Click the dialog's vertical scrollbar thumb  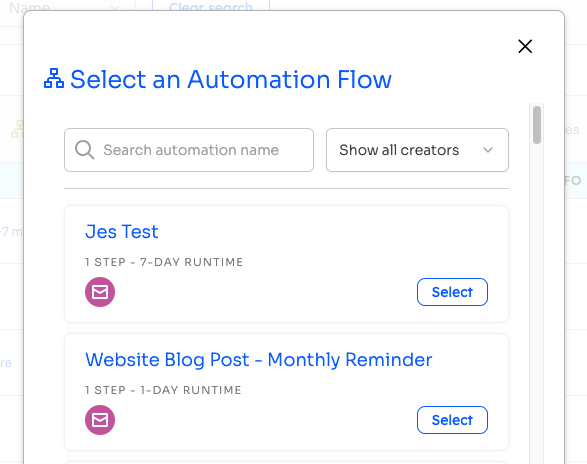tap(537, 125)
